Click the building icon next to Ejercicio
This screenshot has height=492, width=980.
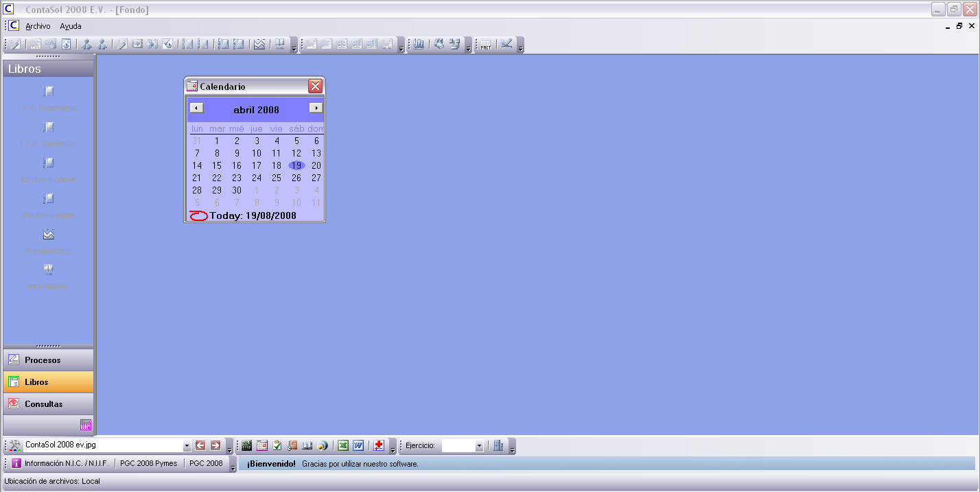[x=498, y=446]
